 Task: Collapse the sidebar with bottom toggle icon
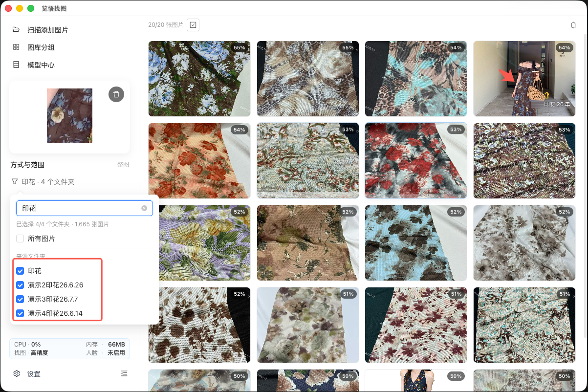[x=124, y=374]
